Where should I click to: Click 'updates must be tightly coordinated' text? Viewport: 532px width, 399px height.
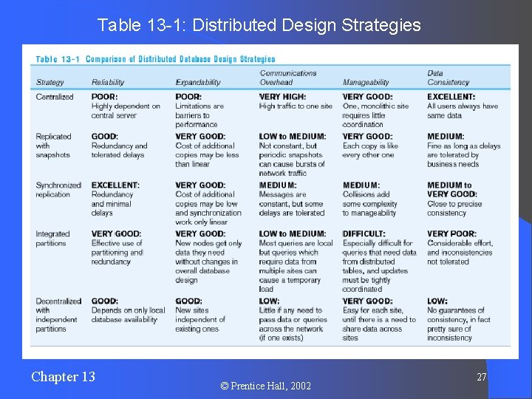pyautogui.click(x=375, y=280)
